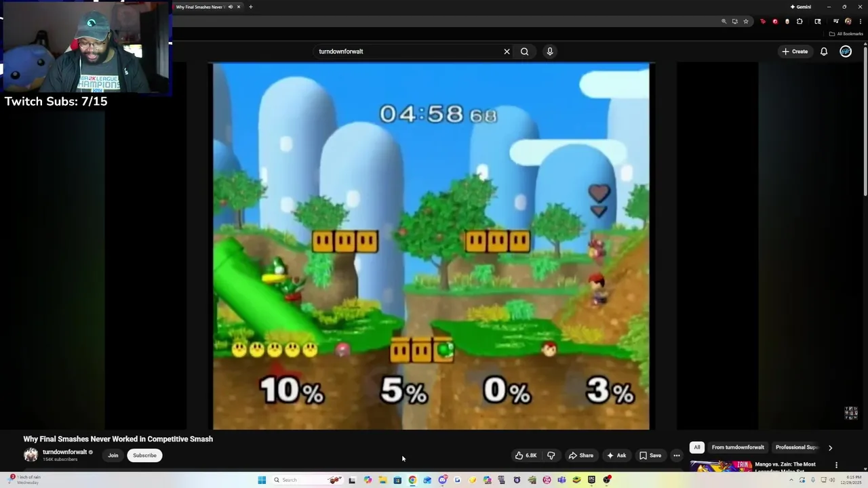
Task: Open the clock showing 6:15 PM
Action: 852,480
